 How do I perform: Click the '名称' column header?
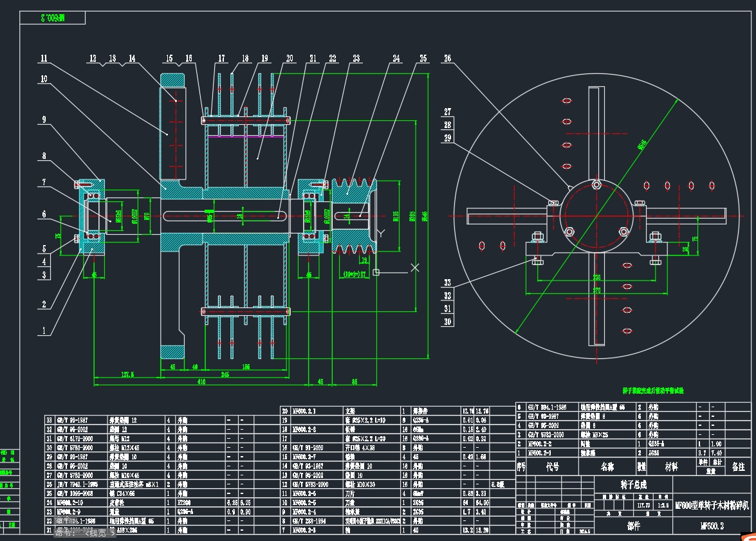(x=607, y=467)
